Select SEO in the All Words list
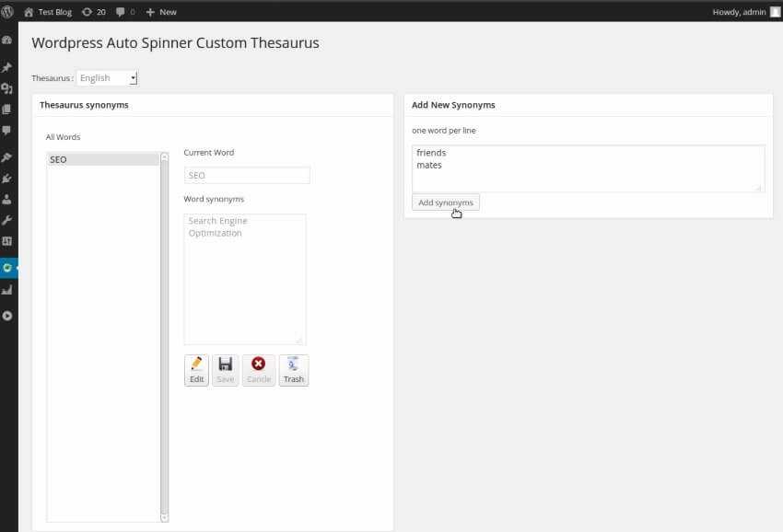 (103, 160)
